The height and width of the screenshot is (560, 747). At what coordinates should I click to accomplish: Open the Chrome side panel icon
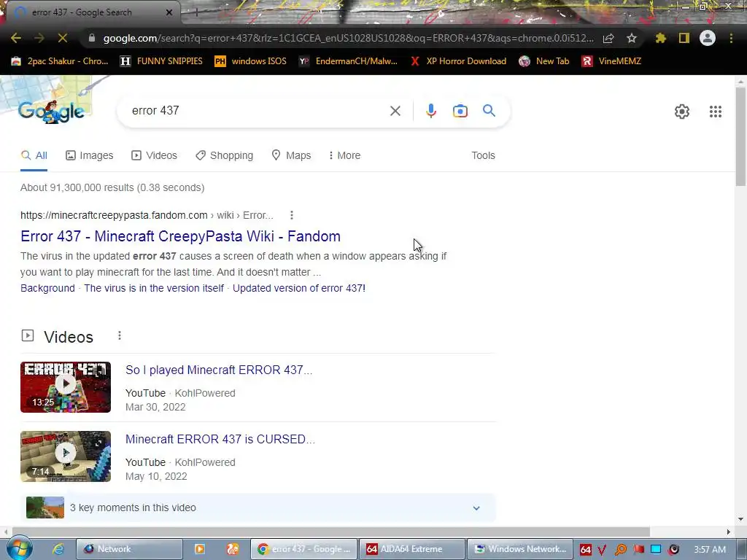coord(684,38)
